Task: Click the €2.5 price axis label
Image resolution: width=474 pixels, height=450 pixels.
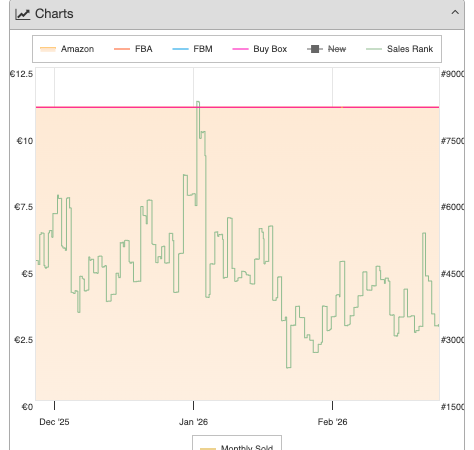Action: pos(24,340)
